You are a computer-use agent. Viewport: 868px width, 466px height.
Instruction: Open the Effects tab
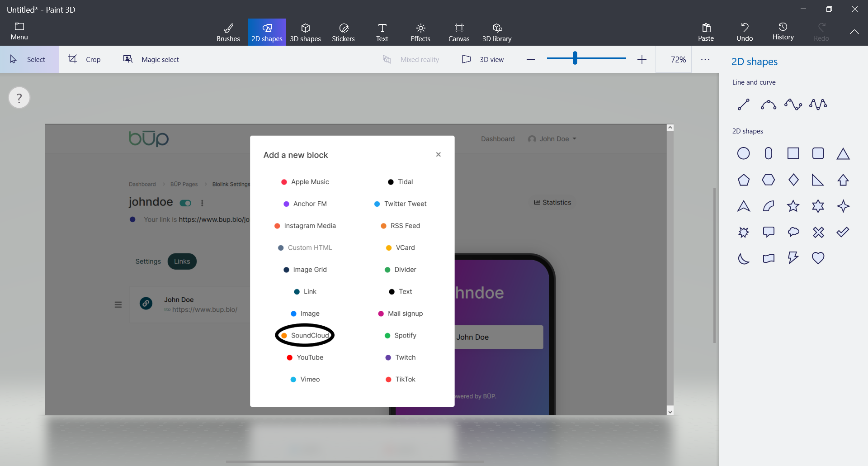tap(420, 33)
